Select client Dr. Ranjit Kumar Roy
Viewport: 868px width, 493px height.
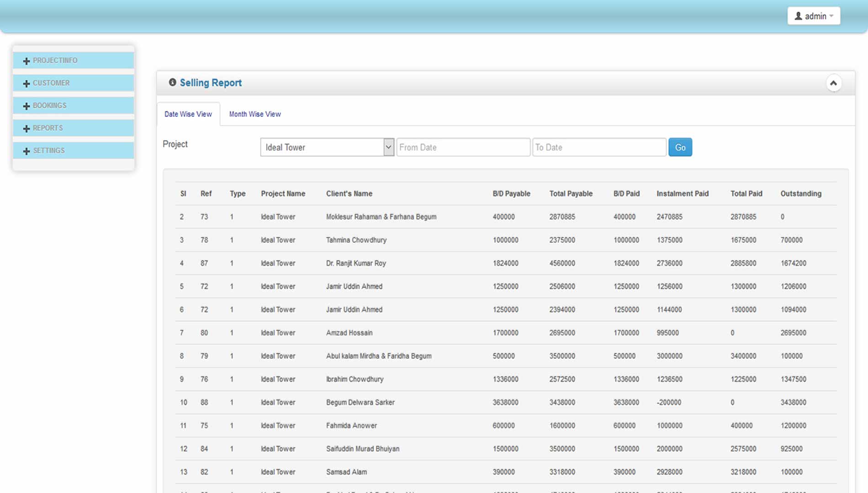[356, 263]
